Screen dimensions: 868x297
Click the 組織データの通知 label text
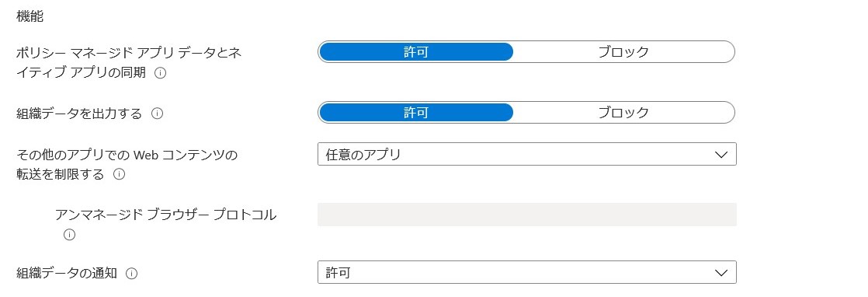click(x=67, y=273)
